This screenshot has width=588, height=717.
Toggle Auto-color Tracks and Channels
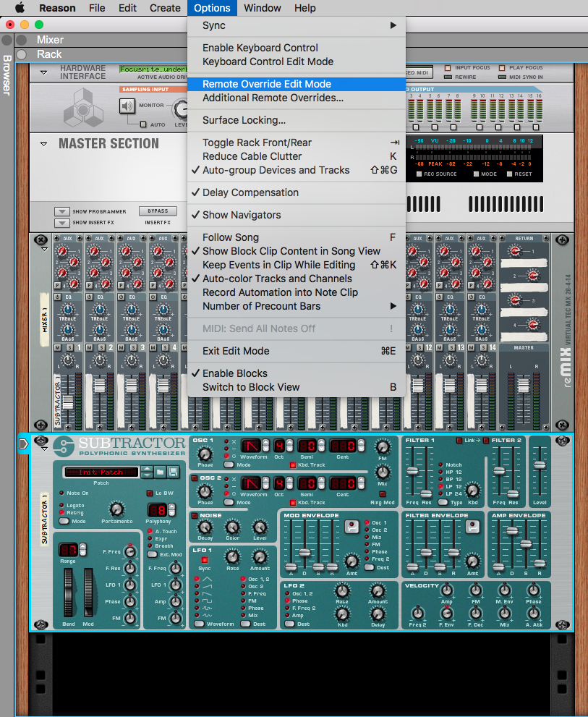tap(297, 279)
